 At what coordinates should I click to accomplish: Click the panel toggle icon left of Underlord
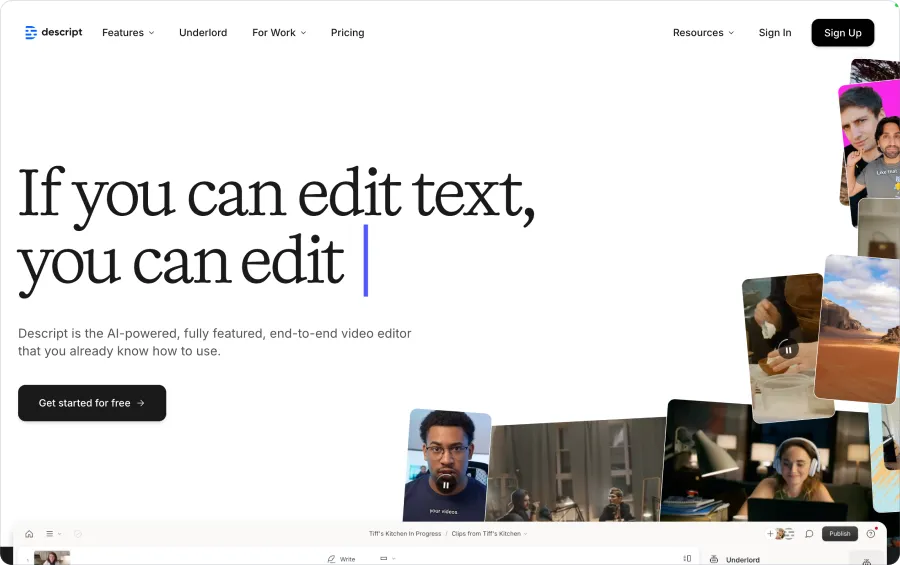687,559
